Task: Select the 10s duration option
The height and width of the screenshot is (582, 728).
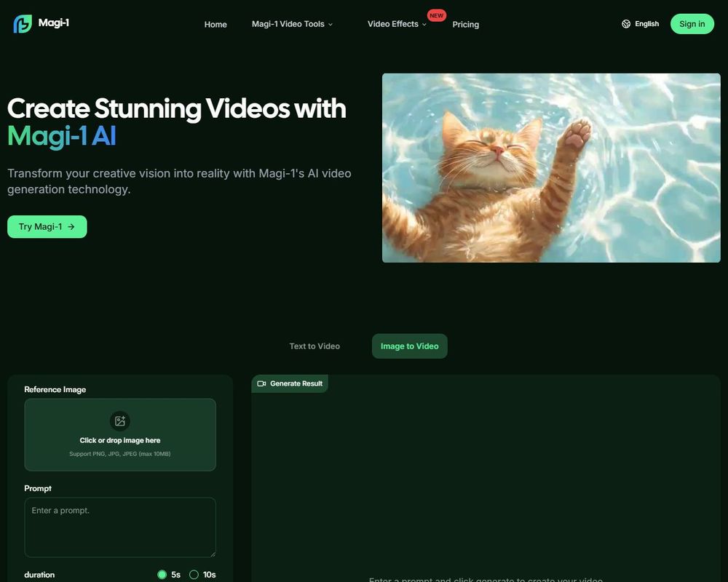Action: (x=194, y=574)
